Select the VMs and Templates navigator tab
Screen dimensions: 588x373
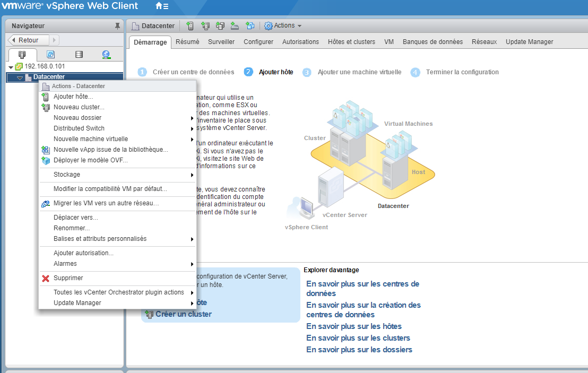click(x=50, y=55)
